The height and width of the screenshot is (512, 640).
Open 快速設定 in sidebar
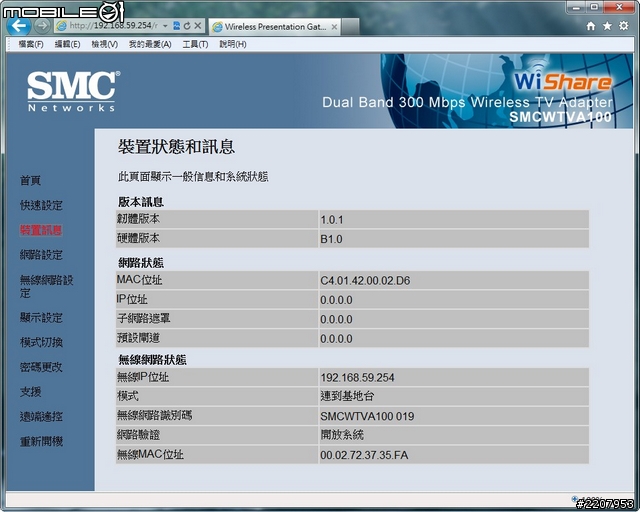coord(41,205)
